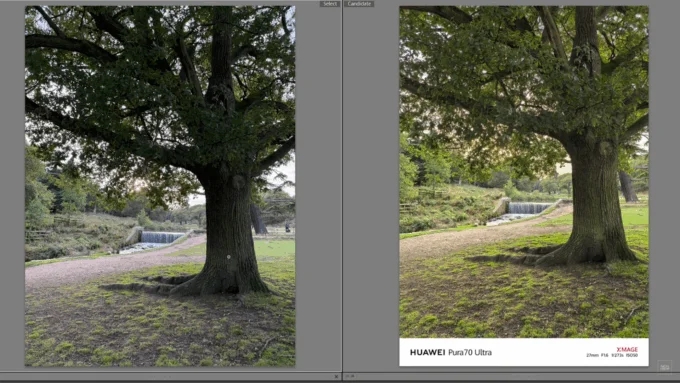The image size is (680, 383).
Task: Click the bottom bar beneath the Candidate pane
Action: coord(512,376)
